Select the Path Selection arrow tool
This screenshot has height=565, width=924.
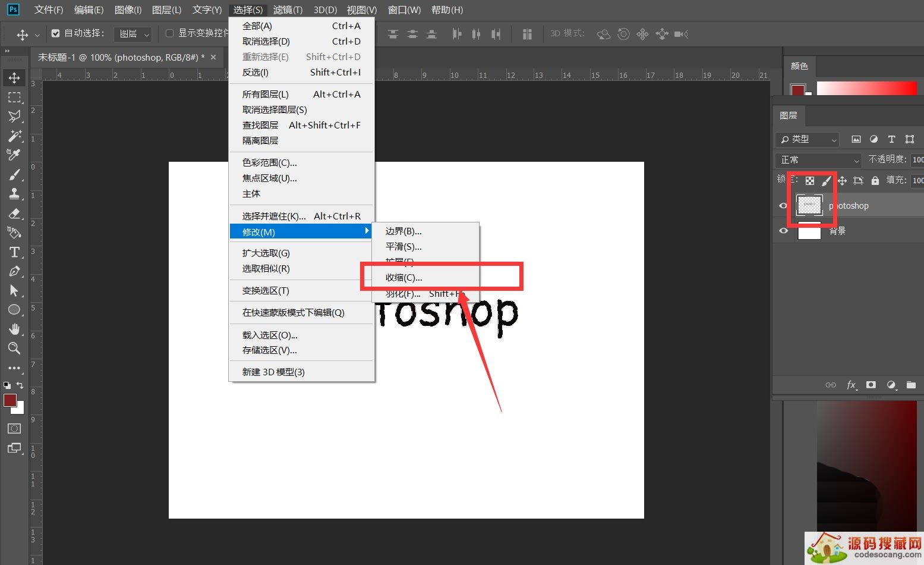pos(14,291)
